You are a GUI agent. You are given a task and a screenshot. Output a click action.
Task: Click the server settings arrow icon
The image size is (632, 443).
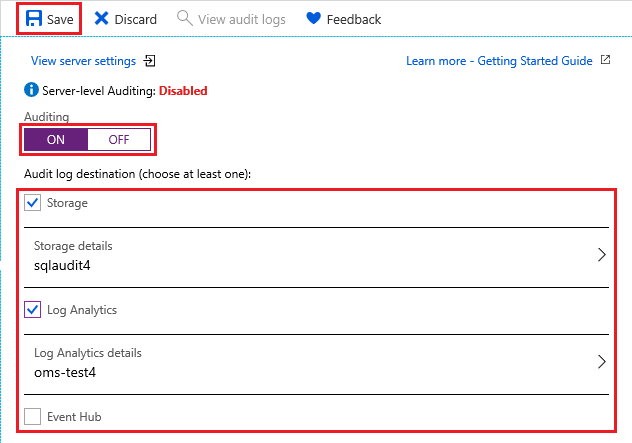[x=150, y=61]
